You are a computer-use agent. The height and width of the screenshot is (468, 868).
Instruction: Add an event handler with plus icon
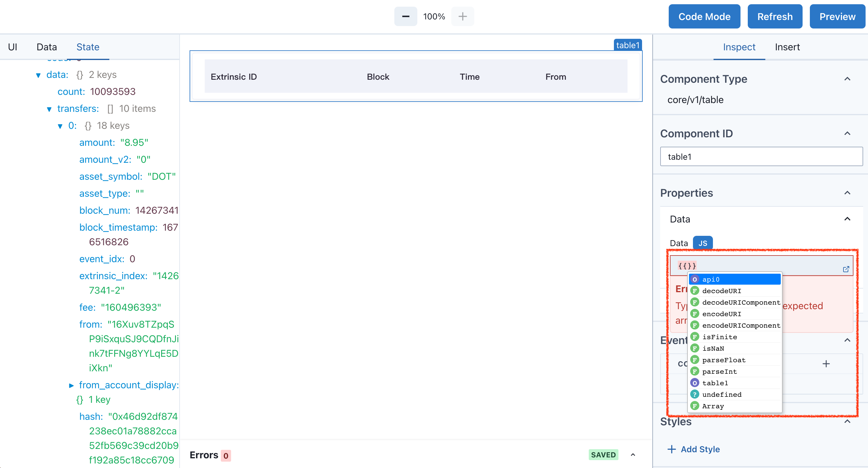(x=826, y=364)
